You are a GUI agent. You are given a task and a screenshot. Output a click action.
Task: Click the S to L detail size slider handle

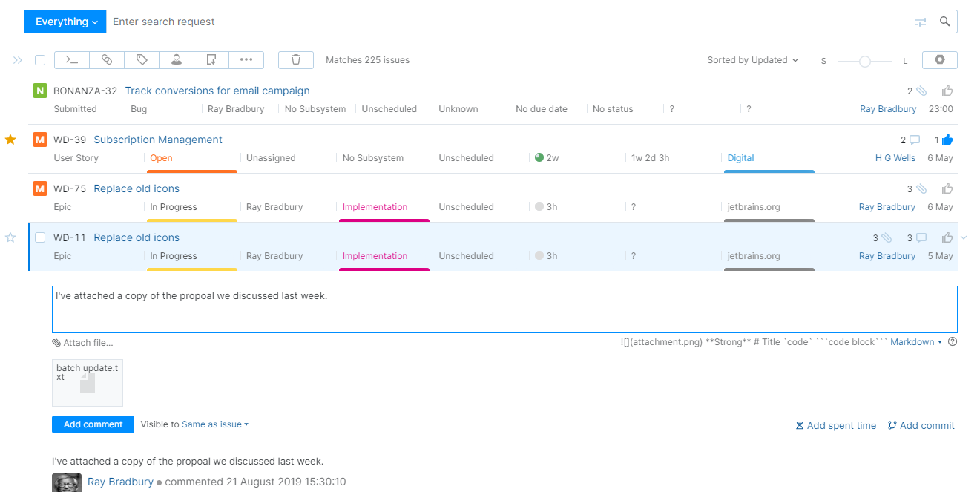(x=864, y=62)
